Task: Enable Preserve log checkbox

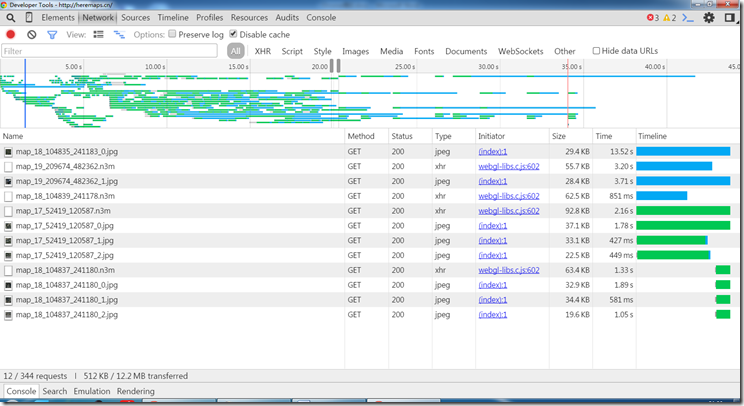Action: click(172, 34)
